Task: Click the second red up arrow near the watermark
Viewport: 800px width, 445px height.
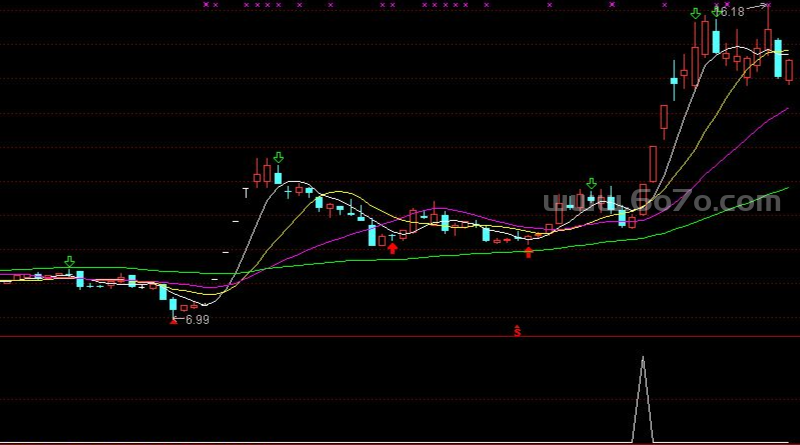Action: (x=529, y=252)
